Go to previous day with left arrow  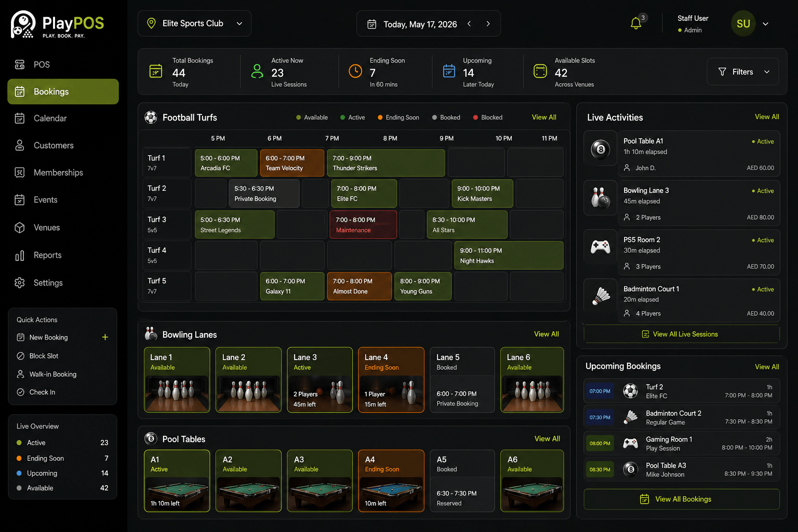point(469,24)
